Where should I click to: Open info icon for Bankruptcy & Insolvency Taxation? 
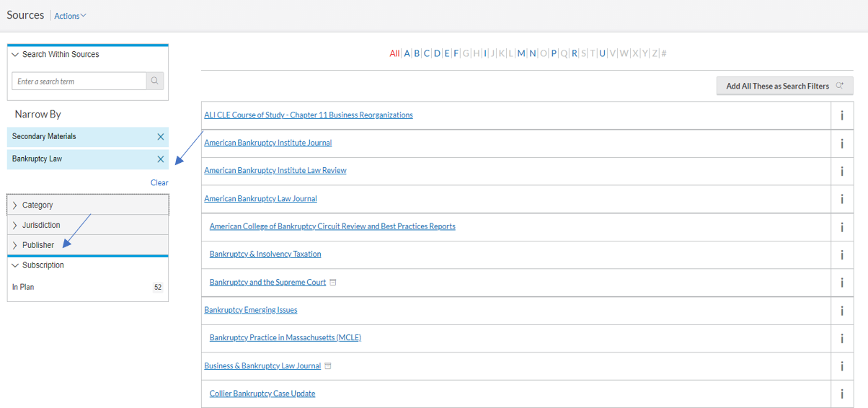pos(842,254)
